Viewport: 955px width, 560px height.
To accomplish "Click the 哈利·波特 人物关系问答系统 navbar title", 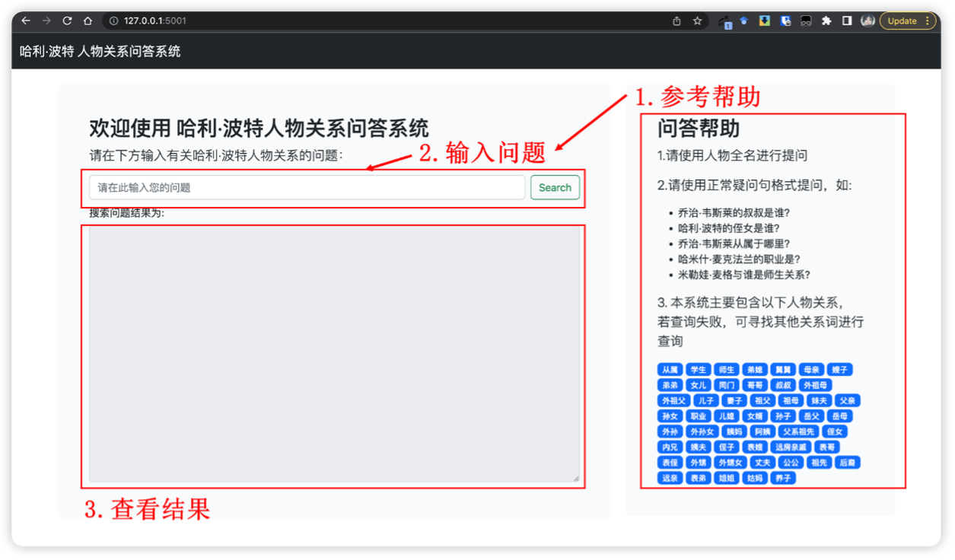I will tap(100, 51).
